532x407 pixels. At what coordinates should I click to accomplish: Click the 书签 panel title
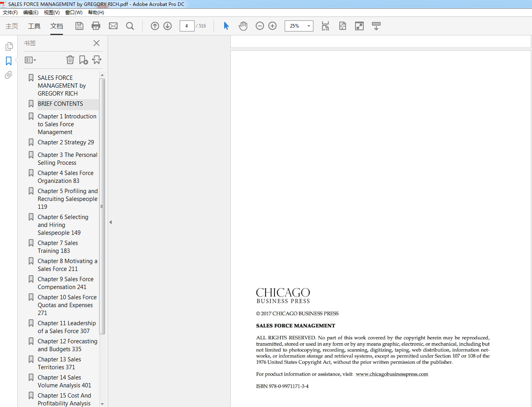[x=30, y=43]
